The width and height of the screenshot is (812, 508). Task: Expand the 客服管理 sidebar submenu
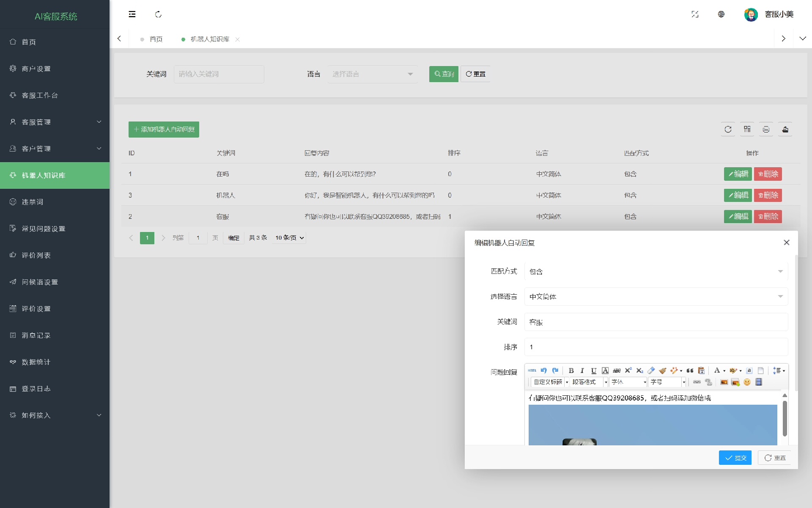coord(55,122)
